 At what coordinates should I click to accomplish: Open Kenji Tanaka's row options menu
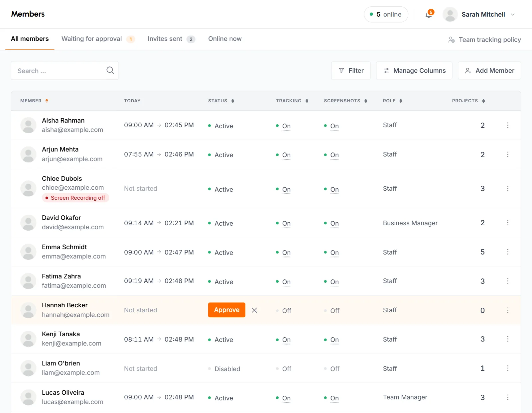508,339
